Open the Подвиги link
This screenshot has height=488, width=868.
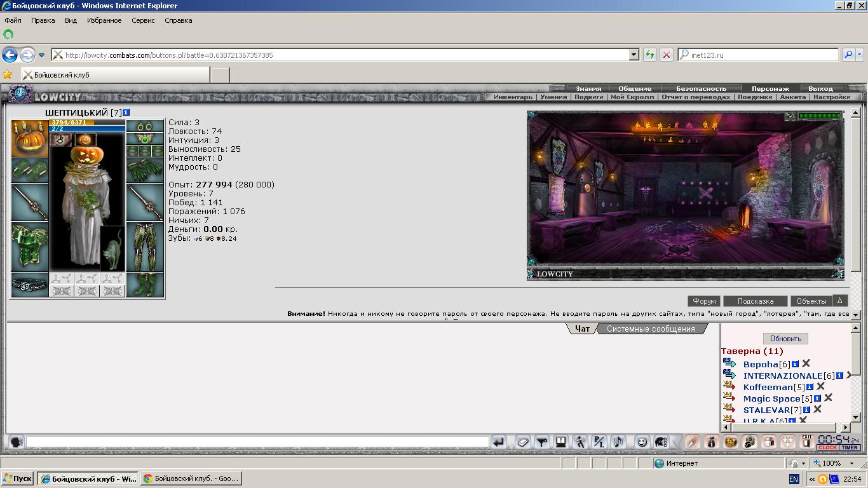click(x=589, y=97)
